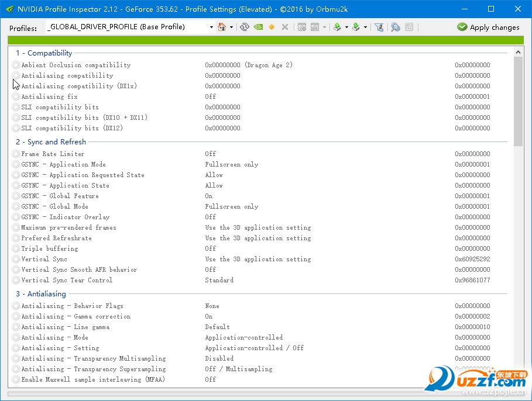532x401 pixels.
Task: Click the home profile icon
Action: [x=222, y=27]
